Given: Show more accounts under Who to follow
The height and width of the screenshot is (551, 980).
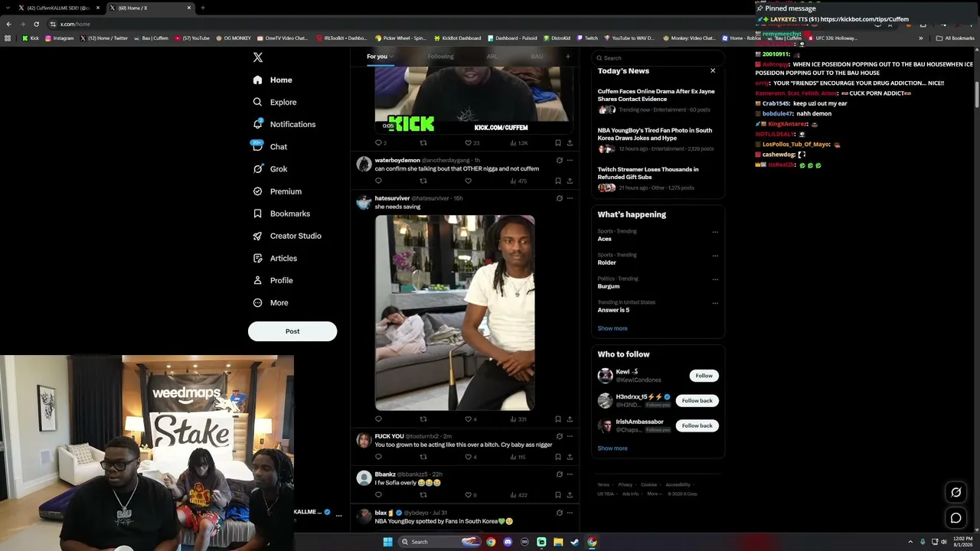Looking at the screenshot, I should click(612, 448).
